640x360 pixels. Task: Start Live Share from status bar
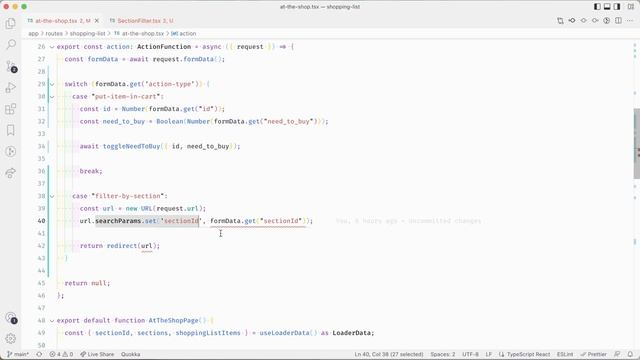pos(97,354)
